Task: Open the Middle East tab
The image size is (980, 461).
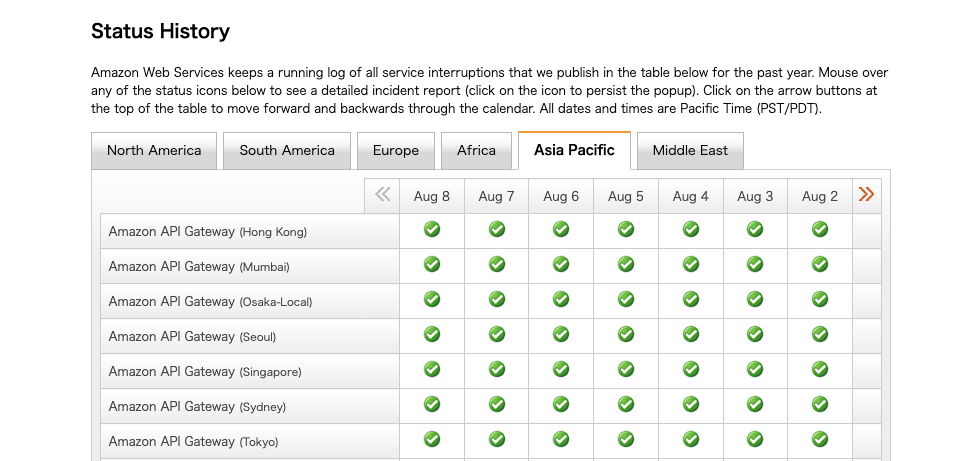Action: 690,151
